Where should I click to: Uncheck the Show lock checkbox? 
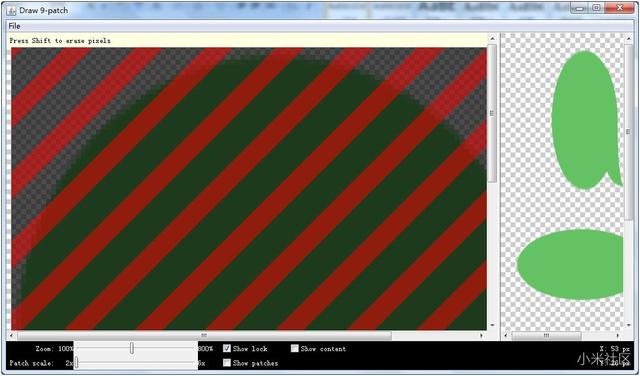click(x=227, y=349)
